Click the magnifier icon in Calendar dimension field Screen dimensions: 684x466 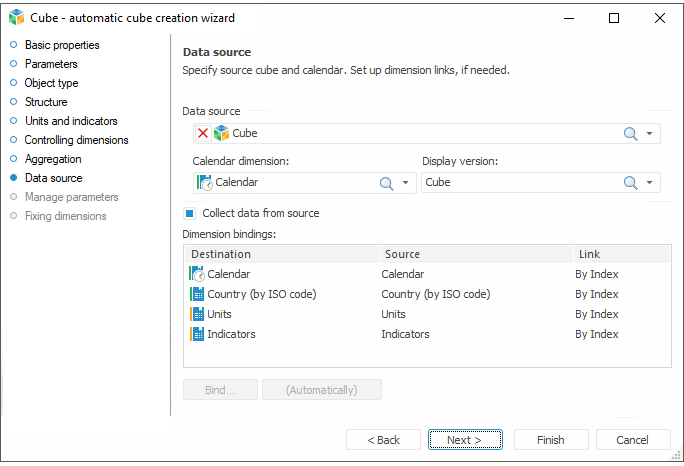tap(386, 183)
